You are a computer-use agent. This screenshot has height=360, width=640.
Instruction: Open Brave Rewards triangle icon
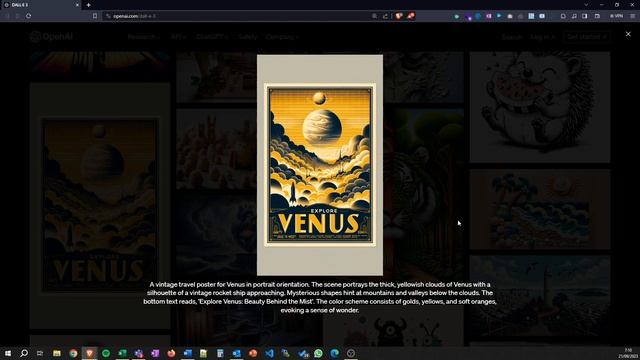click(411, 16)
